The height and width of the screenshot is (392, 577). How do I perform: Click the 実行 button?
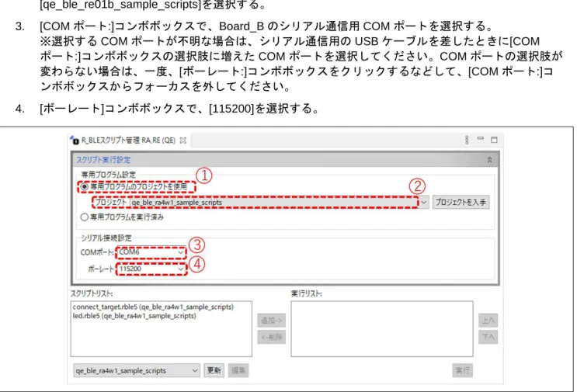point(462,370)
